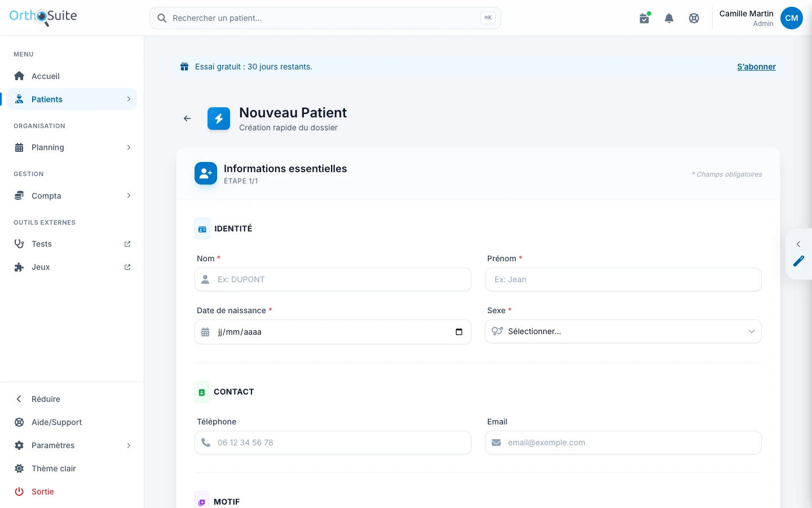
Task: Go back using the left arrow
Action: tap(187, 119)
